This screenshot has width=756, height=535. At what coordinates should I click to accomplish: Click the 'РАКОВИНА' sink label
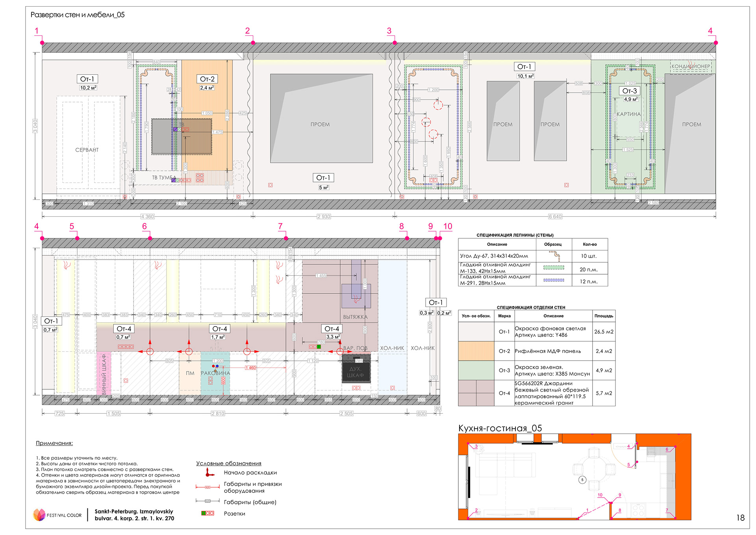pyautogui.click(x=215, y=373)
